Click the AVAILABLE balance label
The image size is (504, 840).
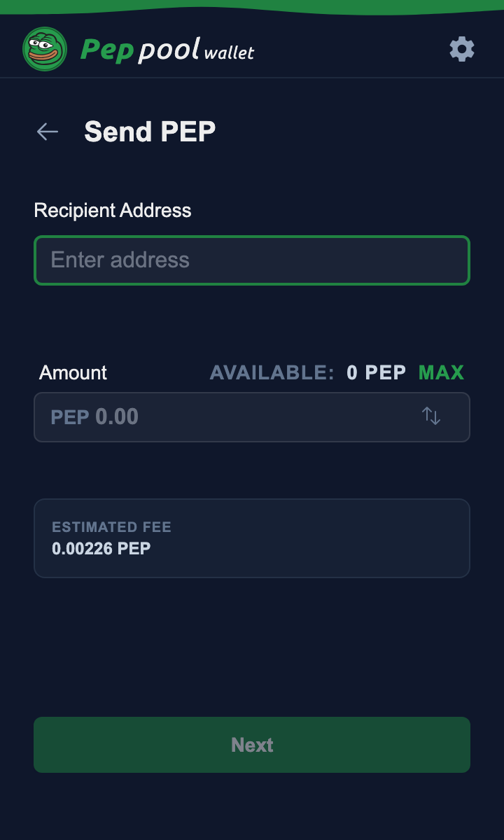click(272, 372)
